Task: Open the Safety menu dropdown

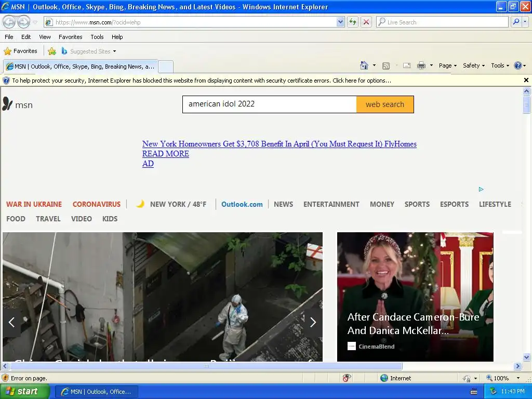Action: click(x=474, y=65)
